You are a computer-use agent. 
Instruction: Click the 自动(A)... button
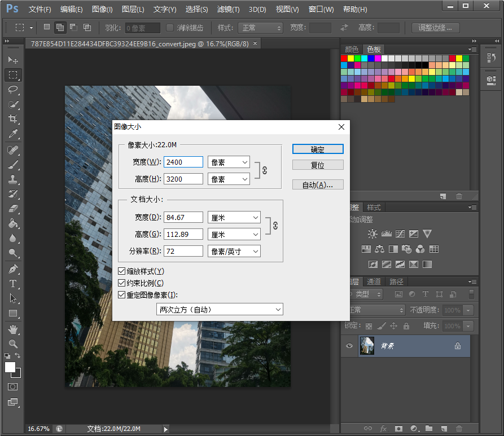pyautogui.click(x=318, y=184)
